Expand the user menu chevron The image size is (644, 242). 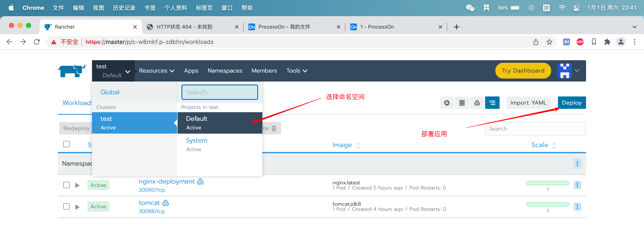coord(577,71)
